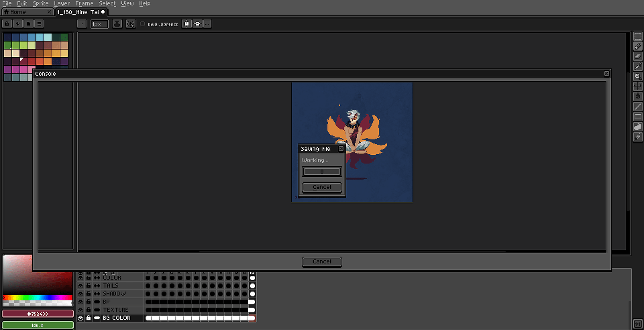Toggle continuous cels on BP layer
Screen dimensions: 644x330
[97, 302]
